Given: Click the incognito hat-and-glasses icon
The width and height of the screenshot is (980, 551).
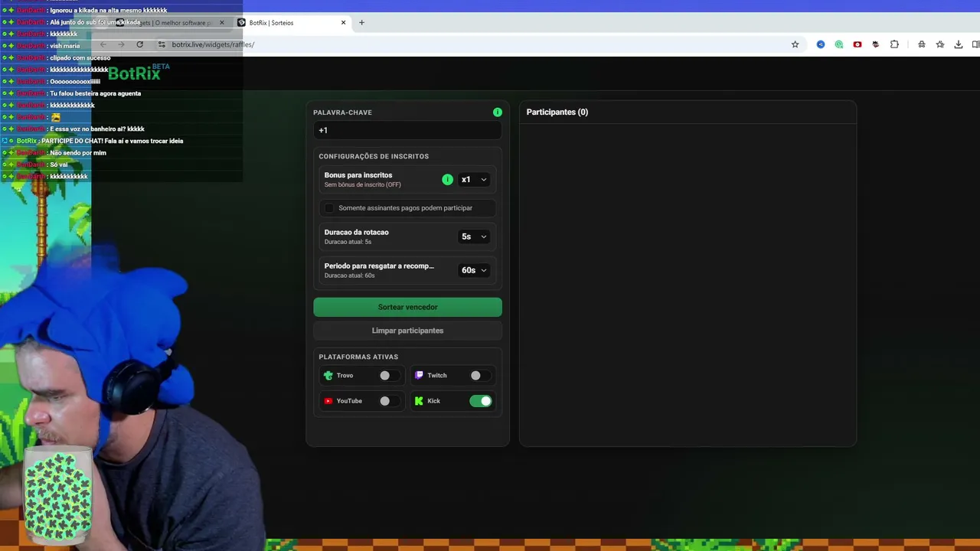Looking at the screenshot, I should pos(922,44).
